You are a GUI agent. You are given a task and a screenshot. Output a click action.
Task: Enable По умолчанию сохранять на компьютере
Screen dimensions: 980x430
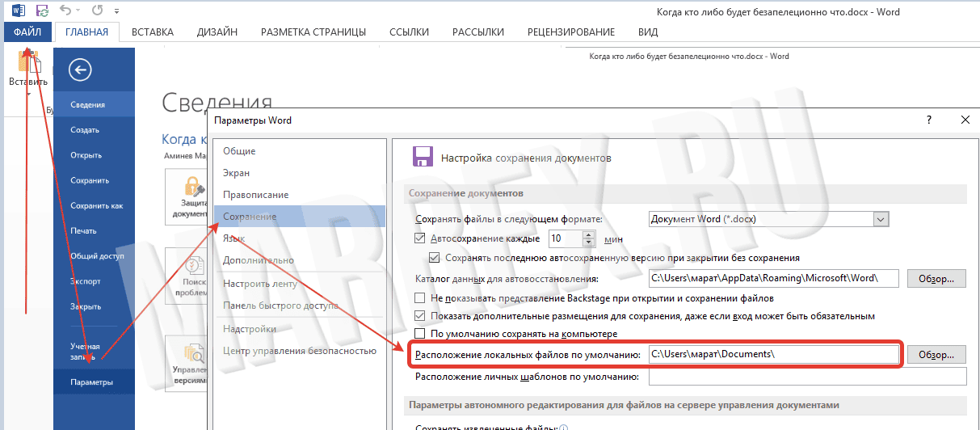coord(419,334)
